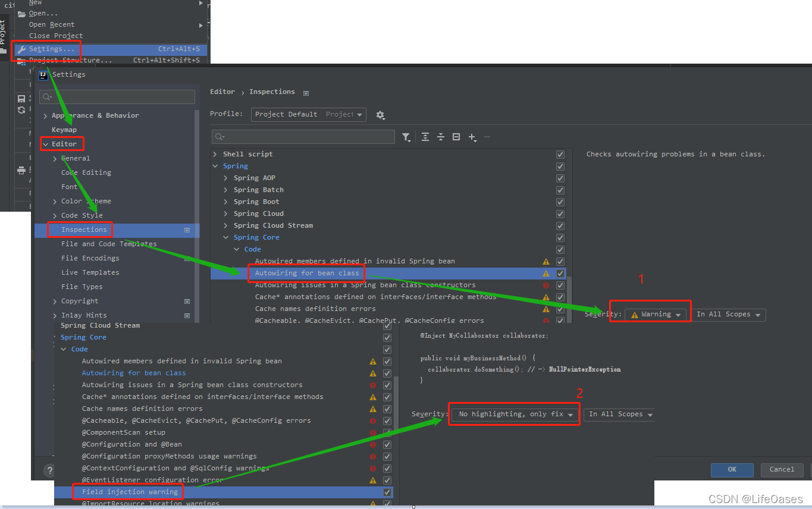The height and width of the screenshot is (509, 812).
Task: Select Live Templates settings page
Action: 90,273
